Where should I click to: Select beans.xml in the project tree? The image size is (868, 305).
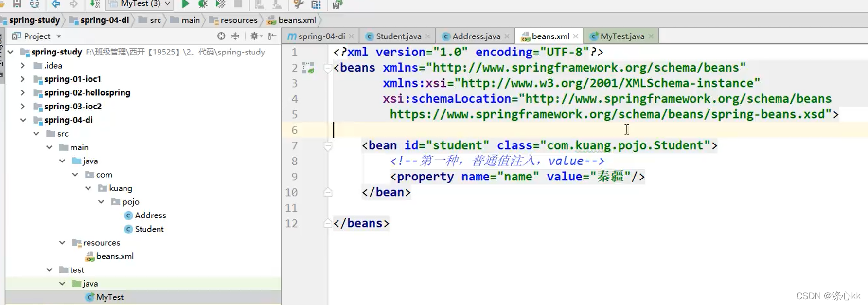tap(109, 256)
